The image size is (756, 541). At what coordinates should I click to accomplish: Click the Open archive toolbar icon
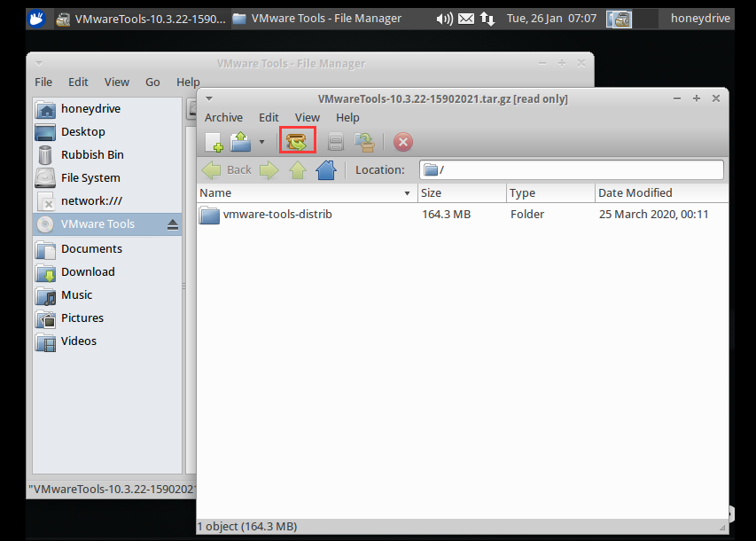240,143
